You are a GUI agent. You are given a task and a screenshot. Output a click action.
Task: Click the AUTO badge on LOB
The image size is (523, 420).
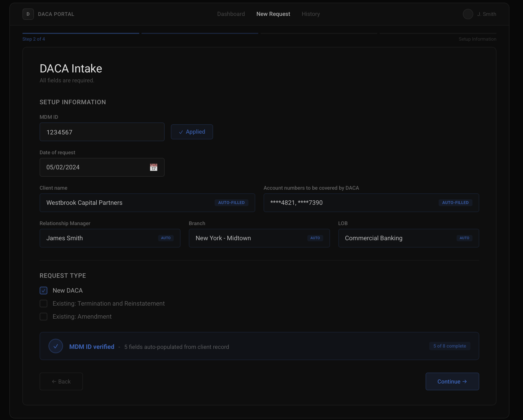tap(464, 238)
